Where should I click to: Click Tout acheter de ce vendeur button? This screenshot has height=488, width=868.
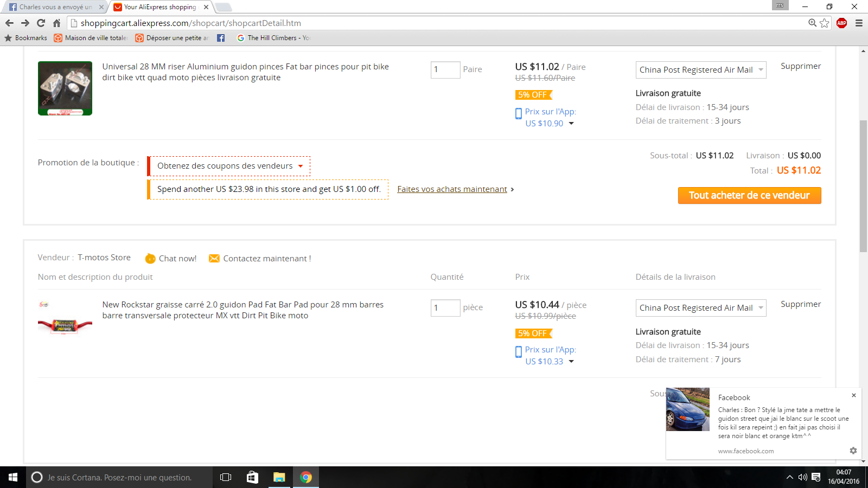pyautogui.click(x=749, y=195)
